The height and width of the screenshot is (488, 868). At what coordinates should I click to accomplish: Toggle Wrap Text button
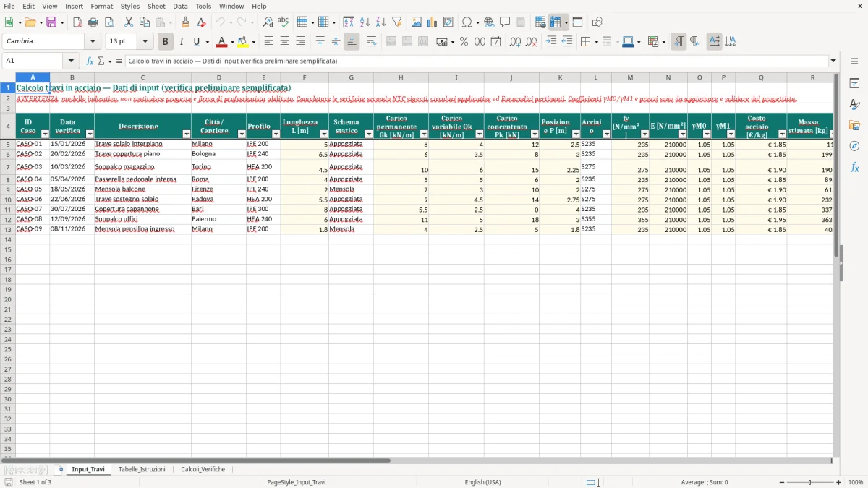pos(372,42)
